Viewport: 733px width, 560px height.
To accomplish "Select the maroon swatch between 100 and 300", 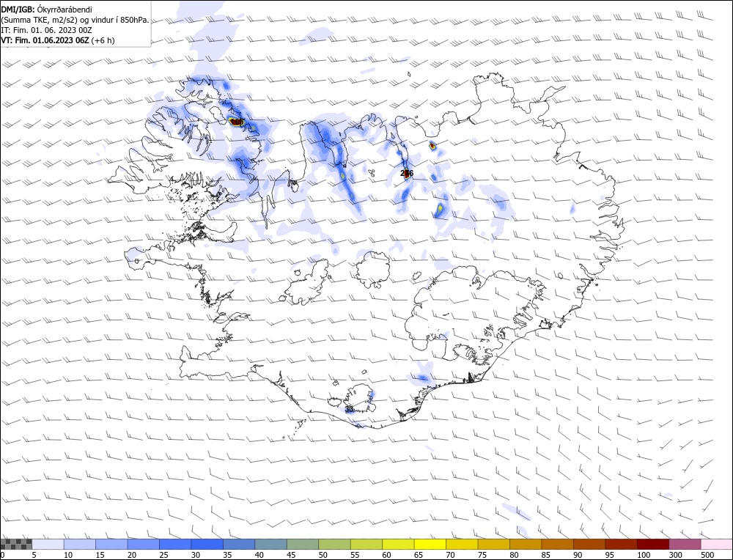I will 652,544.
